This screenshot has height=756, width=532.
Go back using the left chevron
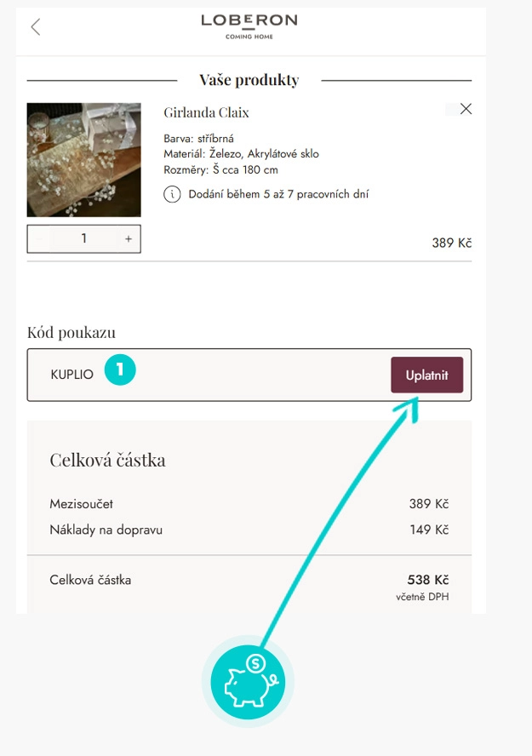point(35,26)
